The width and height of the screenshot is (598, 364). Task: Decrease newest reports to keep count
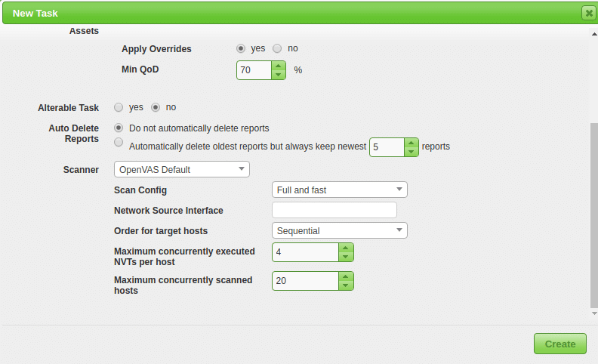(x=411, y=151)
